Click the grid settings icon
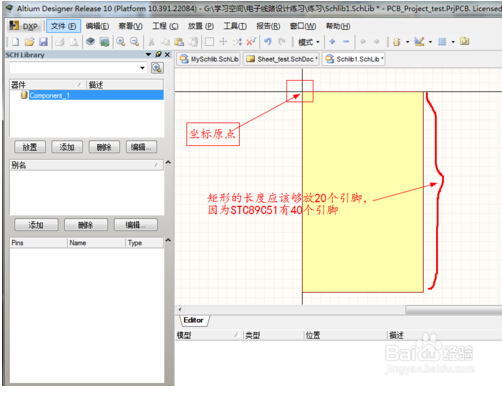 point(442,42)
